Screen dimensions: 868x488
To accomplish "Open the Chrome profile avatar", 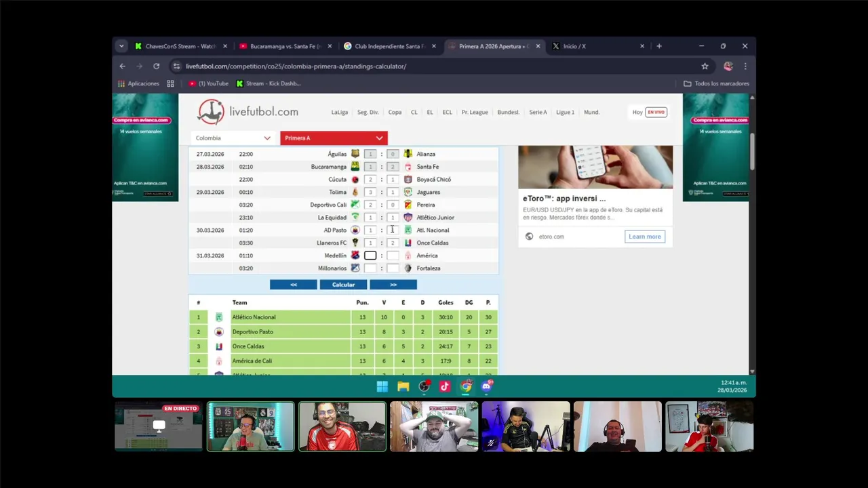I will point(728,66).
